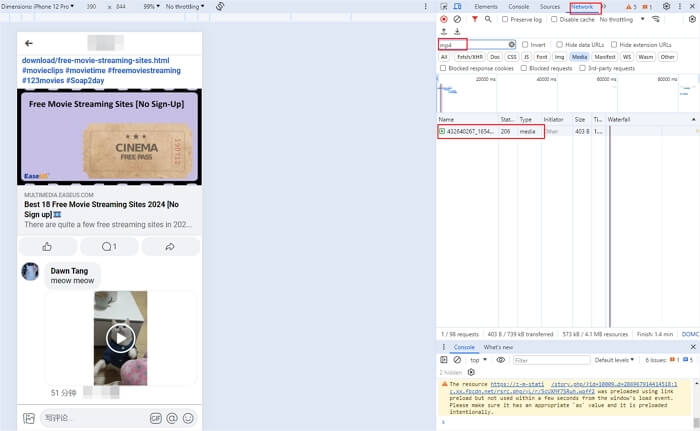700x431 pixels.
Task: Open the What's new tab
Action: 498,347
